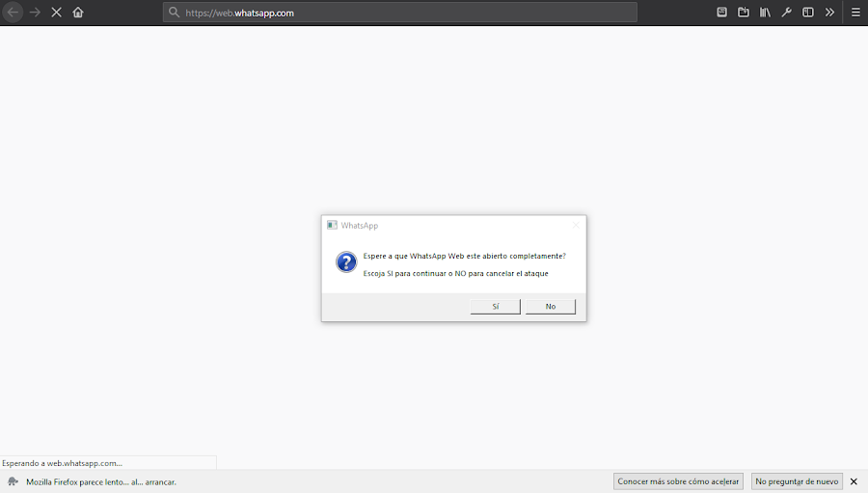The height and width of the screenshot is (493, 868).
Task: Open the first toolbar icon right of the address bar
Action: pos(721,13)
